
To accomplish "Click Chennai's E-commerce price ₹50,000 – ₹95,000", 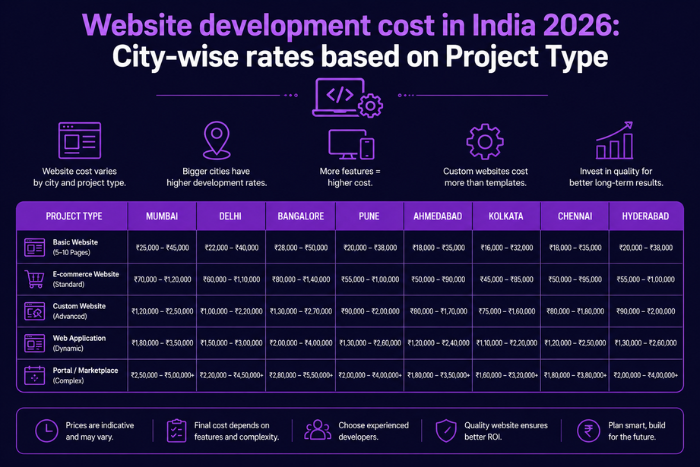I will tap(575, 279).
